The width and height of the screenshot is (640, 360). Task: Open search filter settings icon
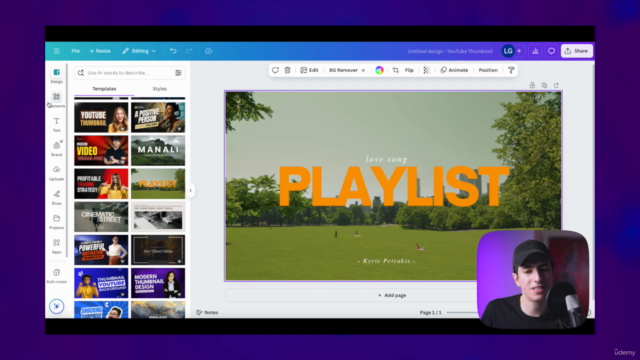(178, 73)
